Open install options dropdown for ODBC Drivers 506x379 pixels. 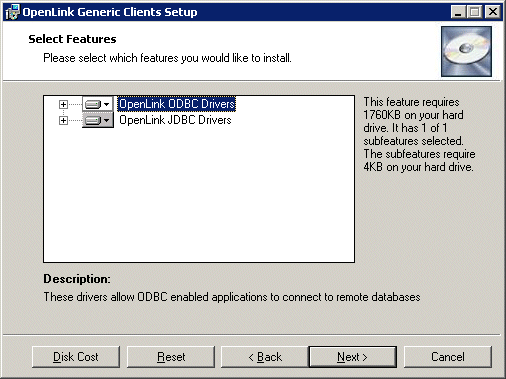[98, 104]
